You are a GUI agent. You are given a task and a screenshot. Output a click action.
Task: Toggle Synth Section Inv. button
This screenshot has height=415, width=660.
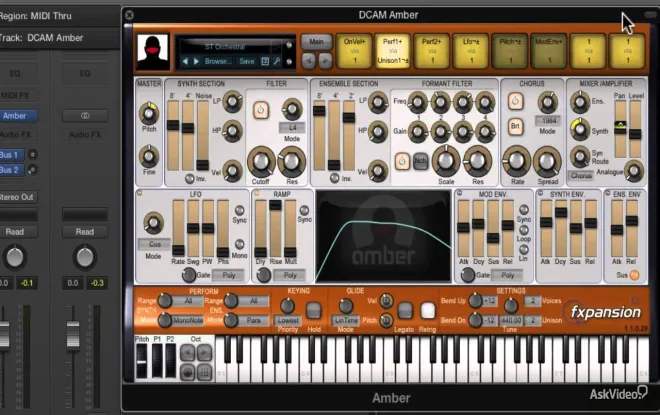pos(190,178)
